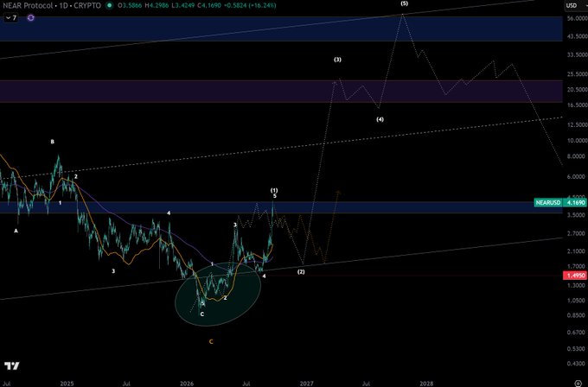Select the orange 'C' label
588x387 pixels.
(x=211, y=342)
